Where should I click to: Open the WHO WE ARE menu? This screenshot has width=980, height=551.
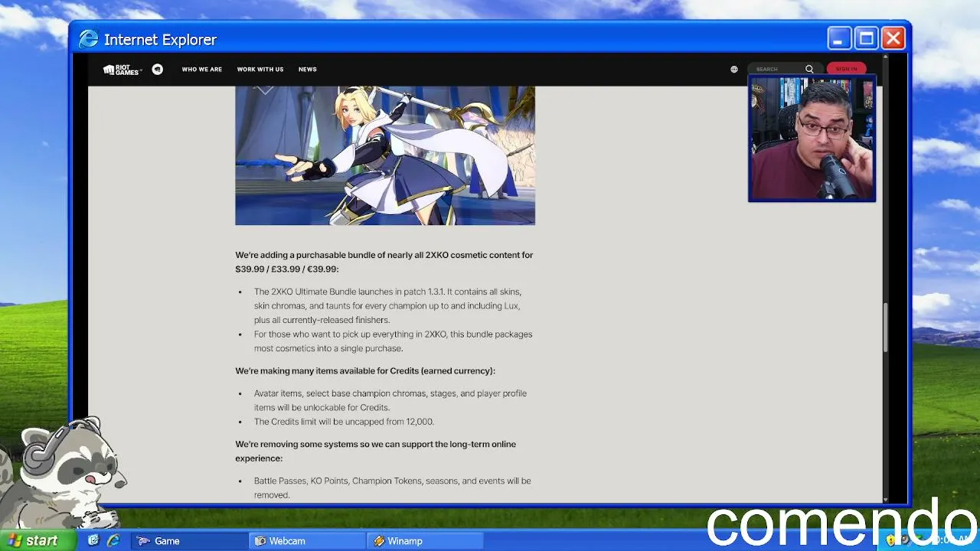[x=202, y=70]
